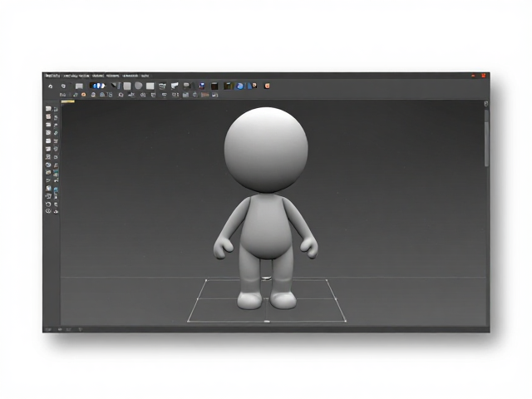
Task: Click the triangle icon in bottom status bar
Action: click(x=81, y=329)
